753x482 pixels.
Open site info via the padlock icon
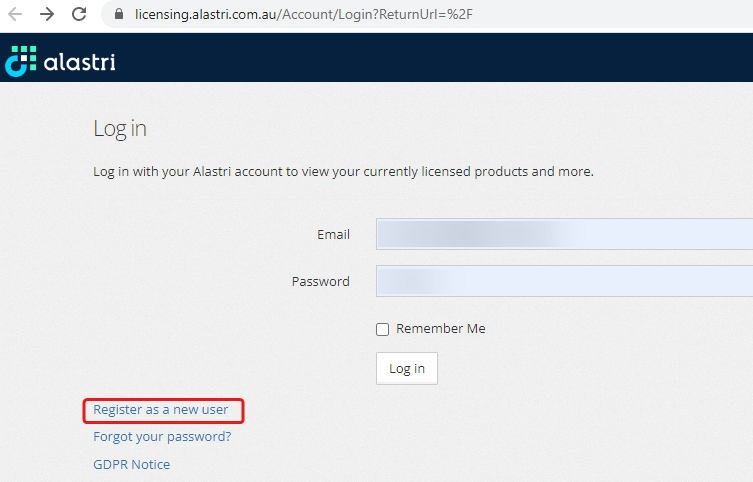(x=119, y=15)
